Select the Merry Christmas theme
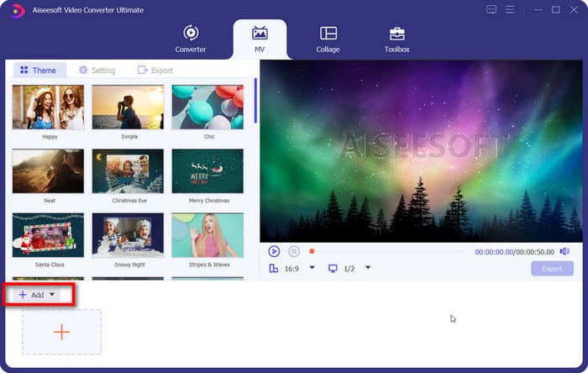 [x=207, y=171]
